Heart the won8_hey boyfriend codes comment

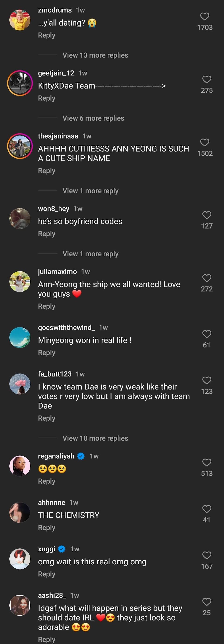click(207, 215)
